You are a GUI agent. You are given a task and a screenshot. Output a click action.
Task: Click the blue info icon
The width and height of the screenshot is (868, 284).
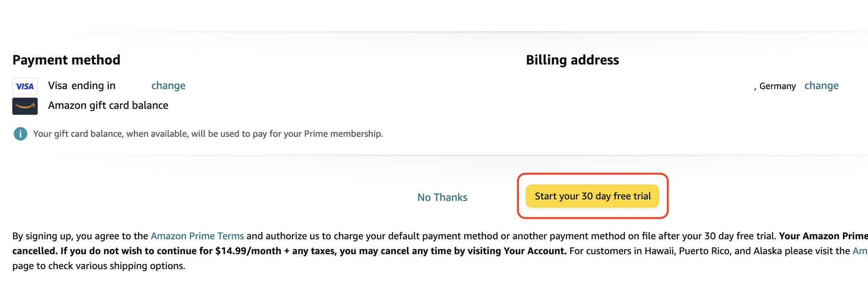coord(20,134)
